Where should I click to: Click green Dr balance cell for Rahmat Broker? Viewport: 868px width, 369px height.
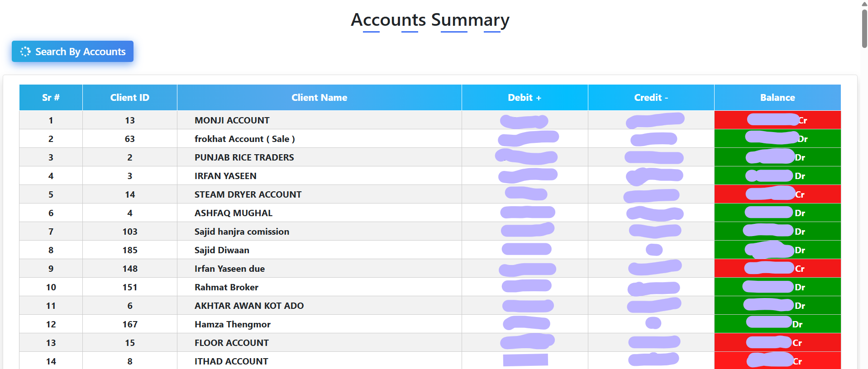(777, 287)
